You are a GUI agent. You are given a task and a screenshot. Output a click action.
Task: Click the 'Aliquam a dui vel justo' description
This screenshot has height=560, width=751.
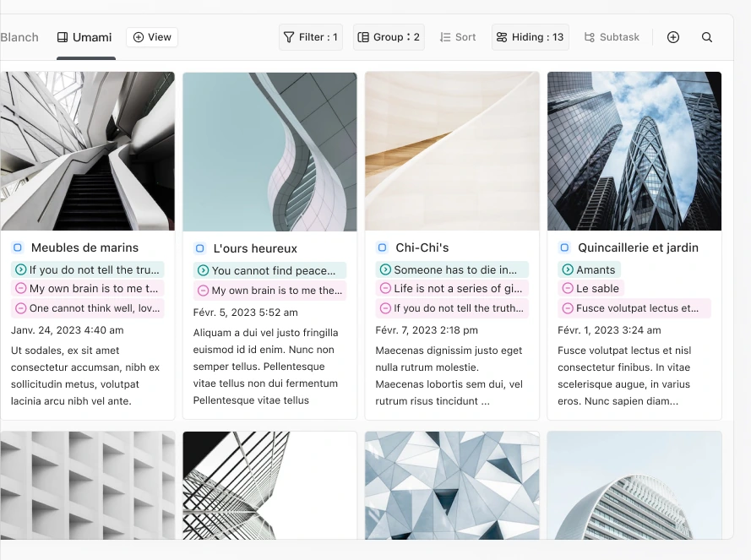tap(266, 367)
